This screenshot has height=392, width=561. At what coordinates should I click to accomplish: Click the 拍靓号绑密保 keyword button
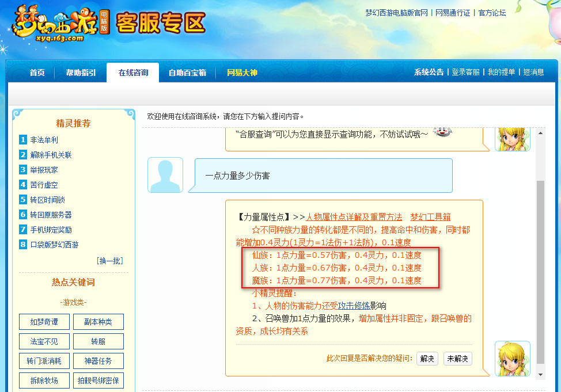[98, 381]
